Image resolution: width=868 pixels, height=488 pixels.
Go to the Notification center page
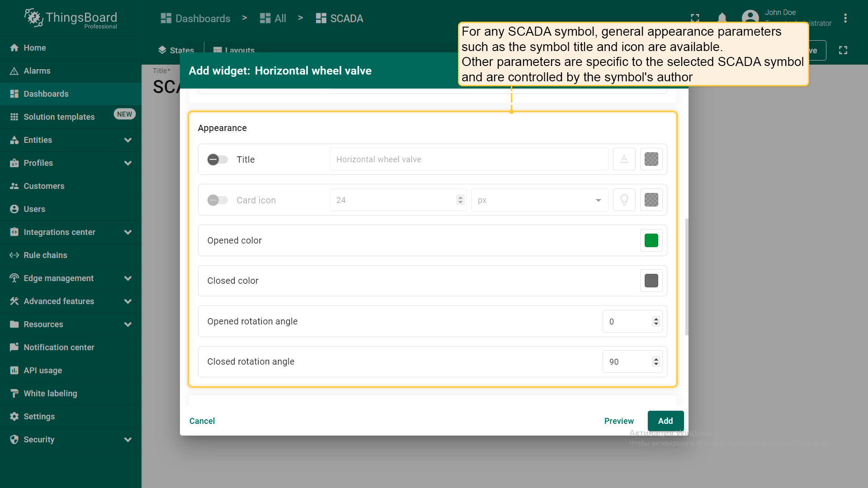[x=59, y=347]
